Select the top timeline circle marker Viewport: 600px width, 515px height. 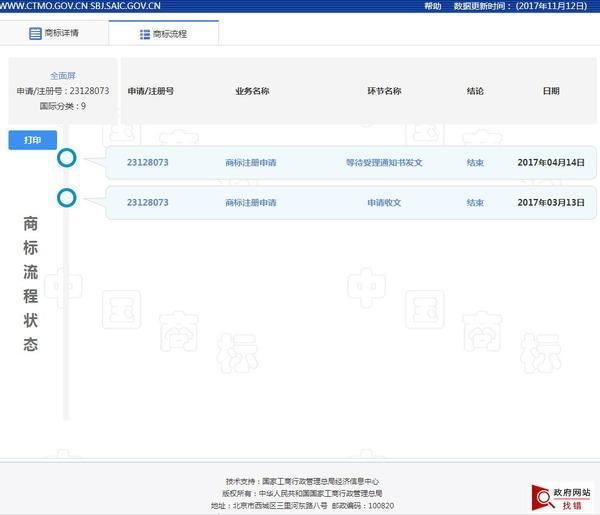(x=67, y=158)
